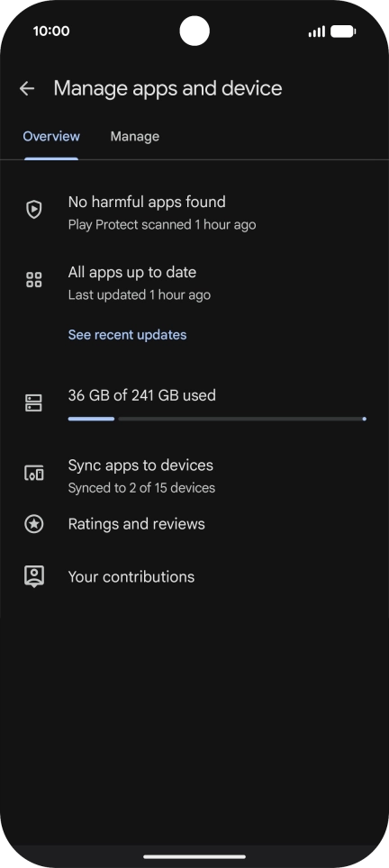Open All apps up to date entry

(x=194, y=283)
